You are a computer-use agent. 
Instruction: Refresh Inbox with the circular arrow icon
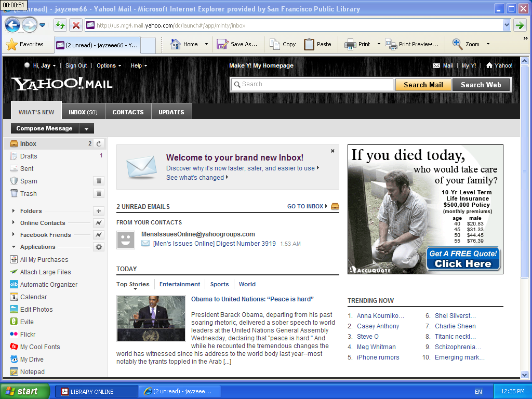pos(99,143)
